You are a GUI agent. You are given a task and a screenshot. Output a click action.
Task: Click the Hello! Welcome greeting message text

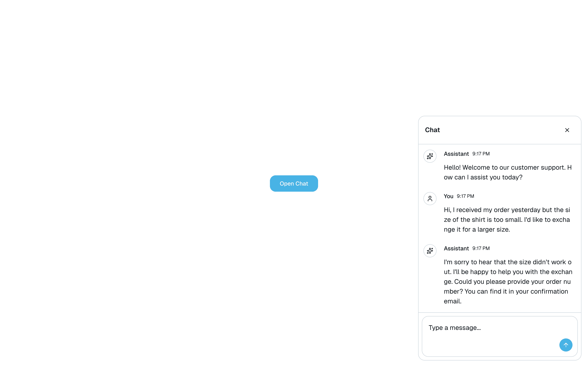(508, 172)
